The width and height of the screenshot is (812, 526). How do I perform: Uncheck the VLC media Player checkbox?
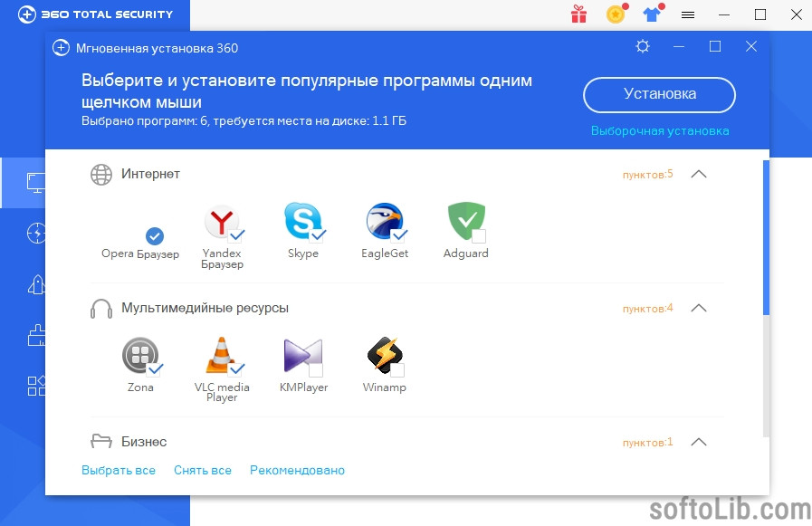tap(236, 369)
